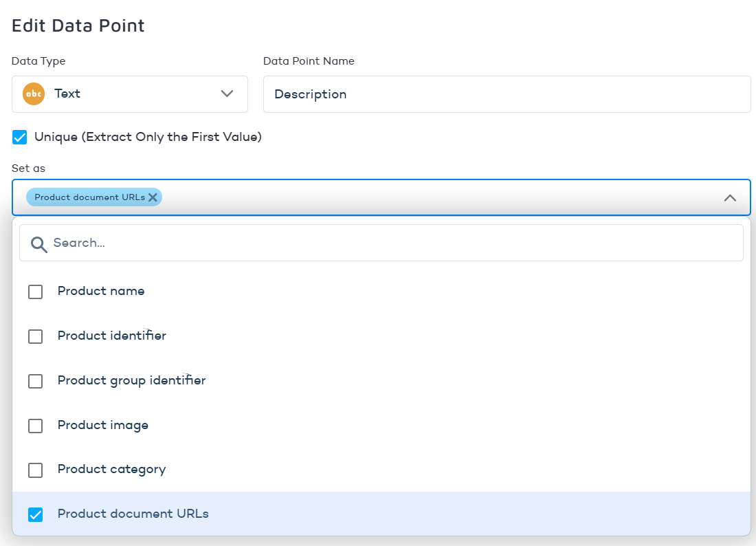Click the Unique (Extract Only the First Value) label
The height and width of the screenshot is (546, 756).
148,138
